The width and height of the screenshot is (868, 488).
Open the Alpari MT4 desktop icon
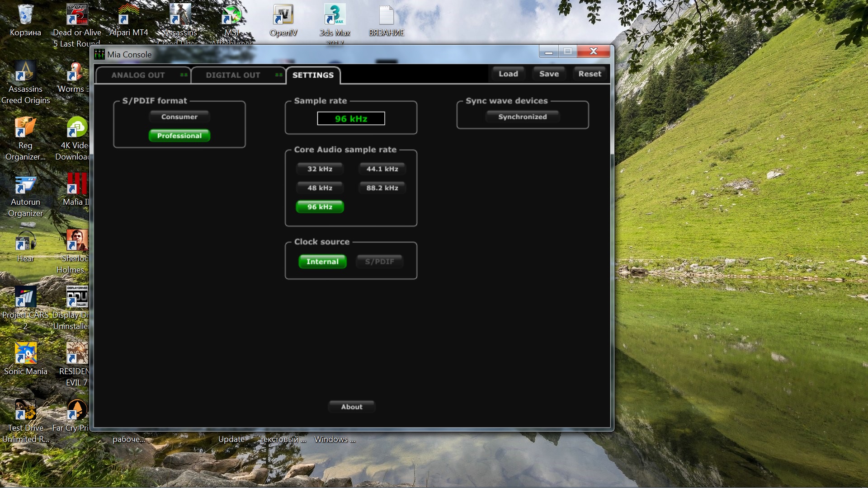pyautogui.click(x=128, y=15)
